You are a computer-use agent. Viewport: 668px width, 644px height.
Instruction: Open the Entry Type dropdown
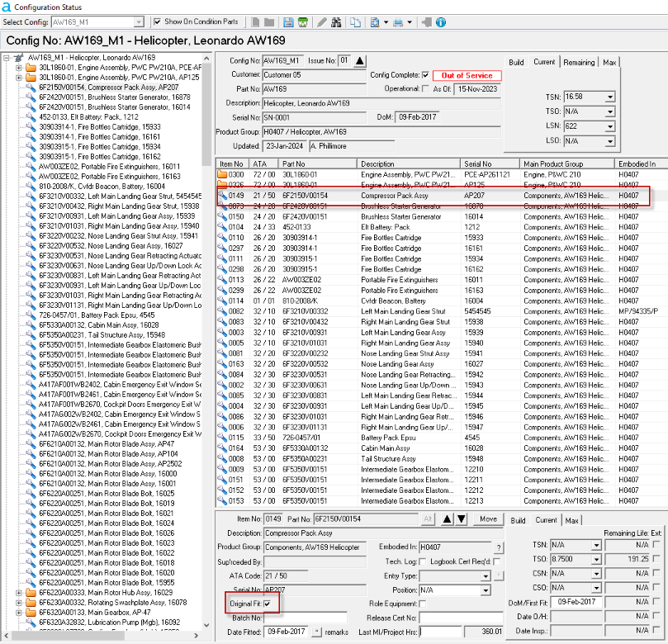pos(487,575)
